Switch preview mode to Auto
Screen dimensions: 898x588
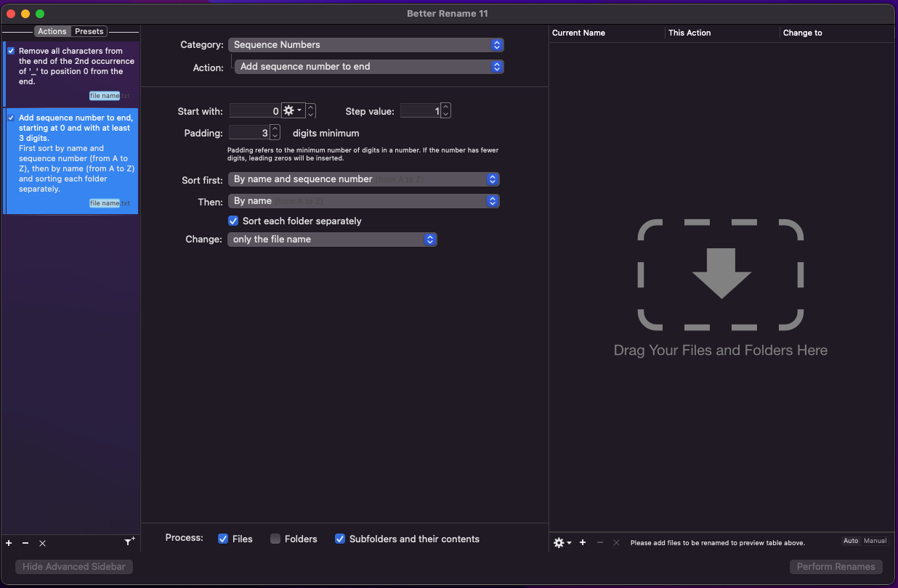pyautogui.click(x=851, y=541)
